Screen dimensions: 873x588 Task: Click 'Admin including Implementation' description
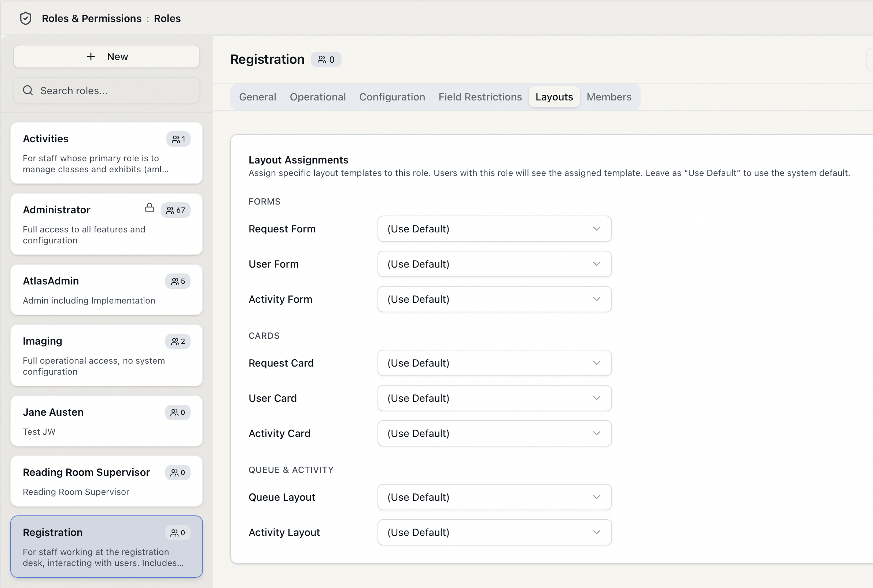tap(89, 301)
